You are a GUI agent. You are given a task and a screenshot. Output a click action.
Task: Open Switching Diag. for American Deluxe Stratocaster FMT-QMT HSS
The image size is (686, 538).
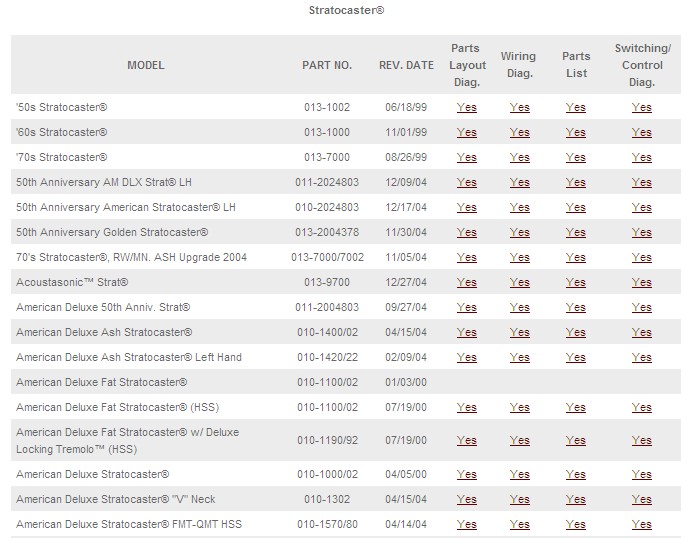[641, 524]
